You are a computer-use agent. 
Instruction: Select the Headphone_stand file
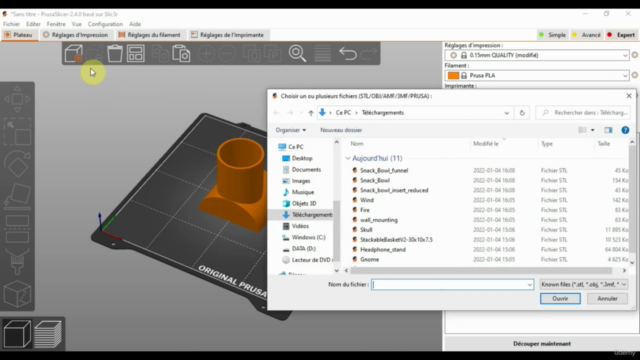click(382, 249)
